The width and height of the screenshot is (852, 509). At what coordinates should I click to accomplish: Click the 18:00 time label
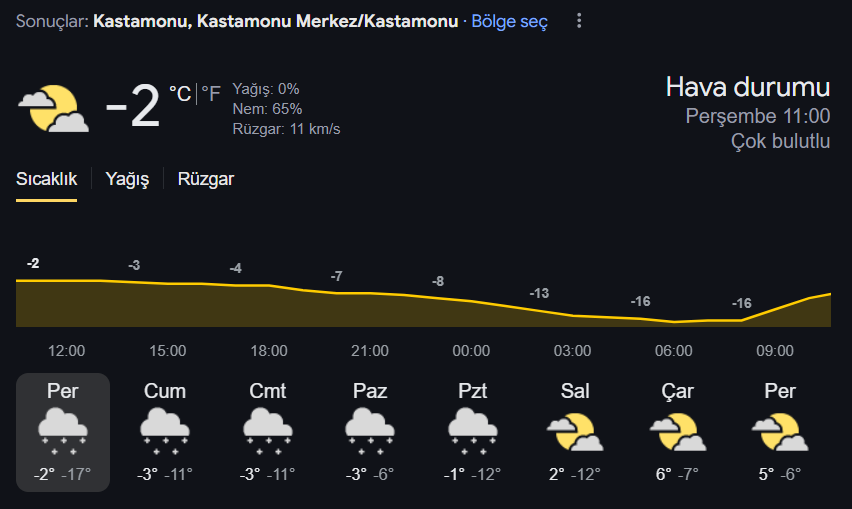(x=269, y=351)
